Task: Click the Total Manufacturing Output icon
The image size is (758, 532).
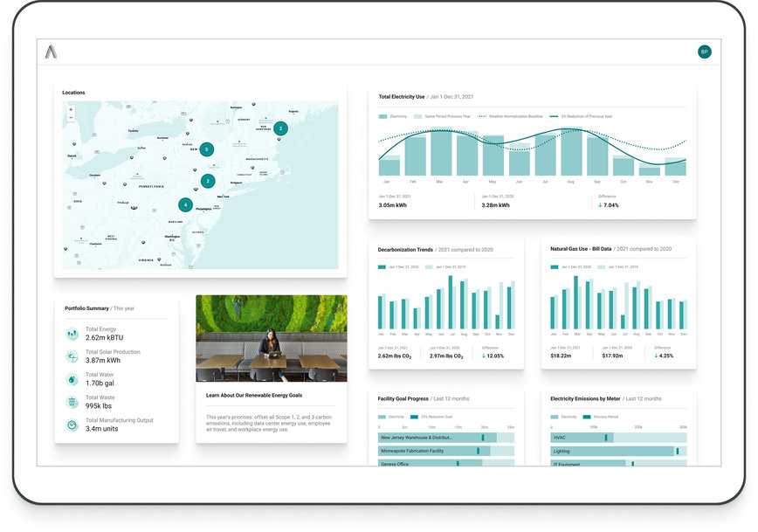Action: pyautogui.click(x=72, y=425)
